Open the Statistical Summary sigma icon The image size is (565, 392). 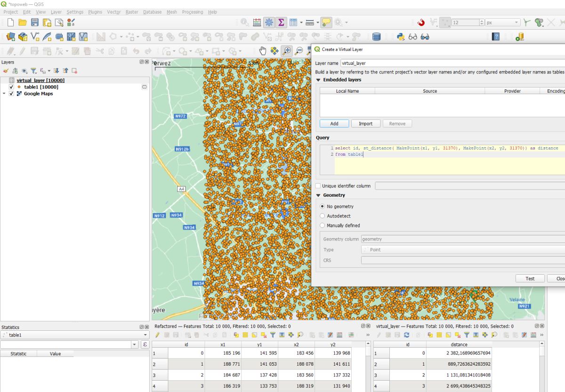[281, 23]
